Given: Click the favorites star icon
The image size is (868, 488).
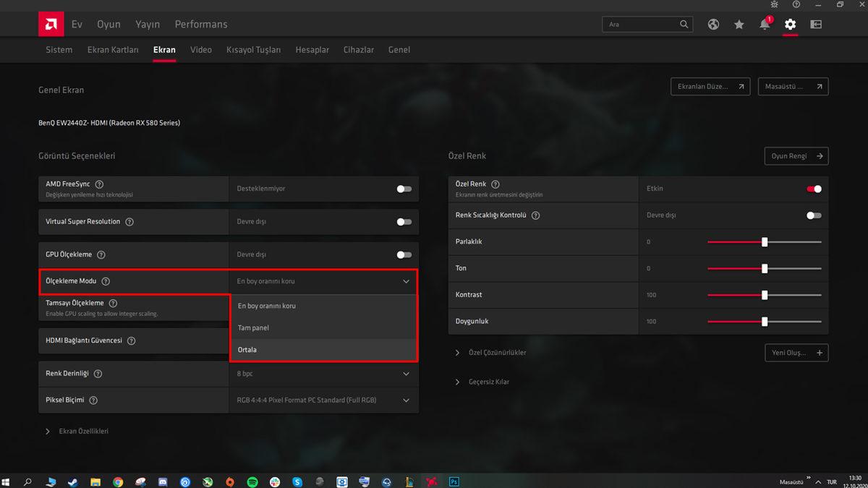Looking at the screenshot, I should 739,24.
